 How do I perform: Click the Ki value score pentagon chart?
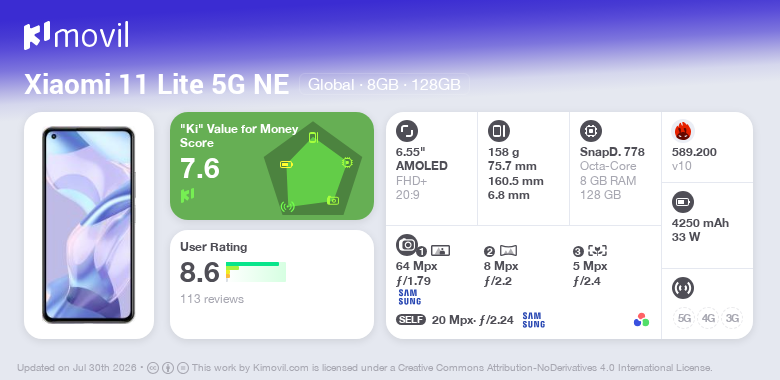point(313,168)
